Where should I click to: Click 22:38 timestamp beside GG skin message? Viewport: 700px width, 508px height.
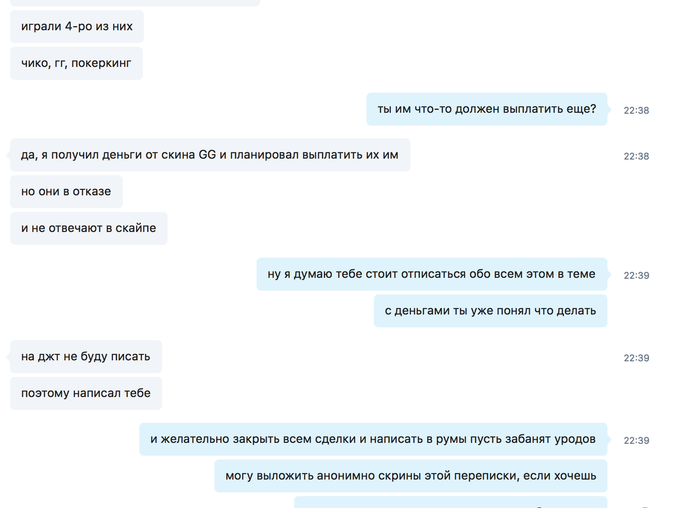[636, 156]
